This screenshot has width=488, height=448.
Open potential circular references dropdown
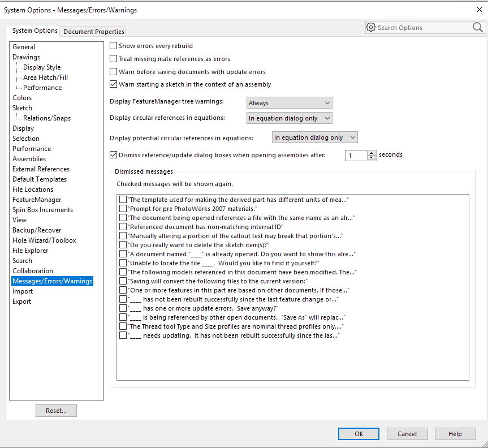pos(315,137)
